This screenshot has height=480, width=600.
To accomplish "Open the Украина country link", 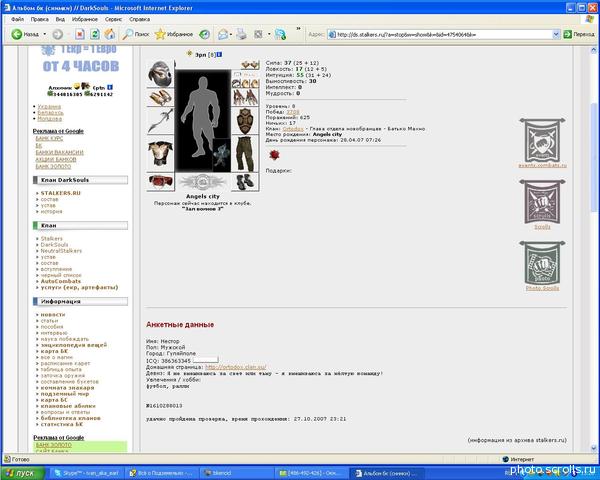I will tap(49, 106).
